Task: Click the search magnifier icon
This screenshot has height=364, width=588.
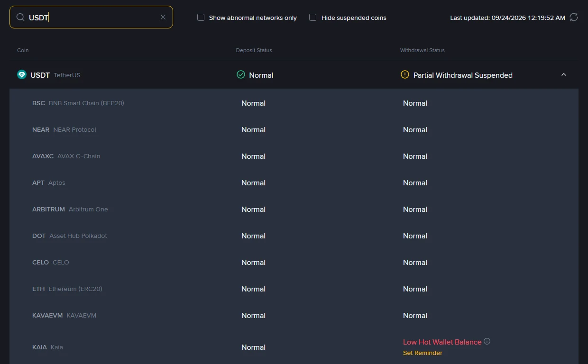Action: (x=20, y=17)
